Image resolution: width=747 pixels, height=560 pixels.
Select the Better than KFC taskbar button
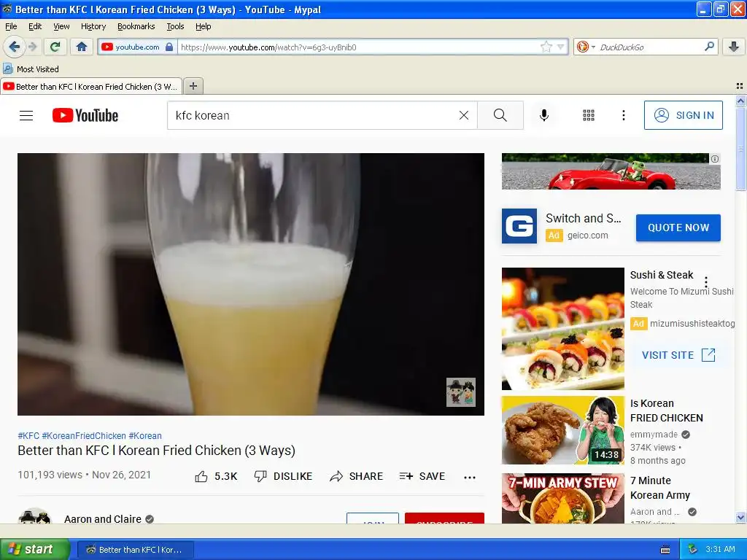(135, 550)
